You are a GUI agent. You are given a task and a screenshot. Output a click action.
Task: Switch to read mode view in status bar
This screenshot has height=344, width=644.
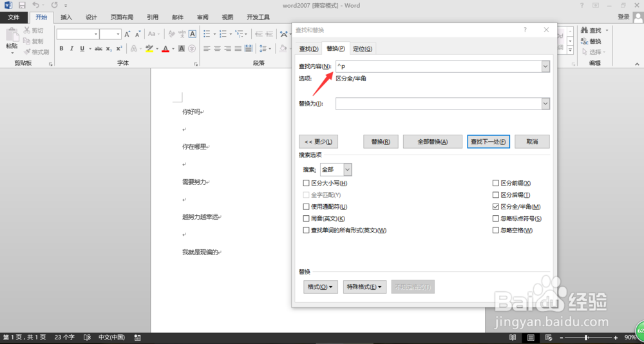point(512,338)
